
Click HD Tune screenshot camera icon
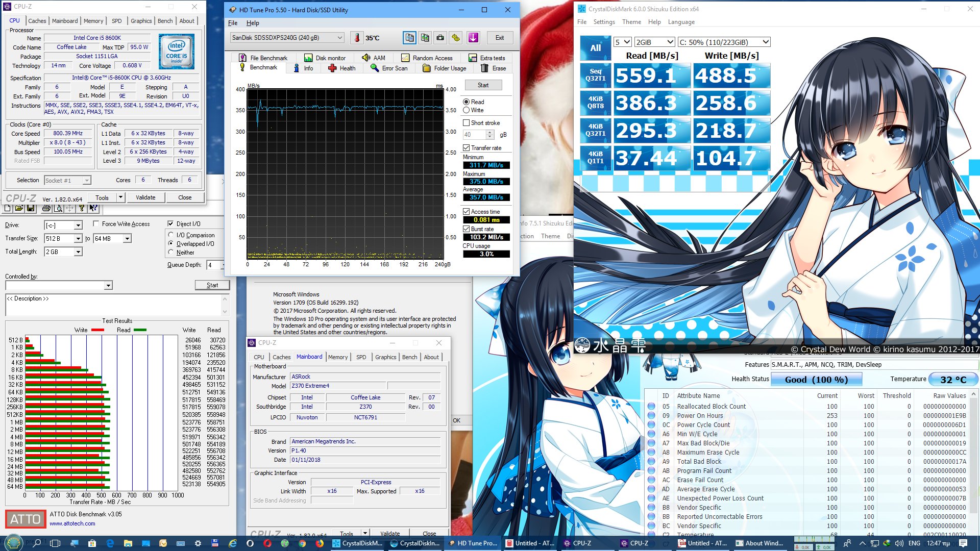point(440,38)
